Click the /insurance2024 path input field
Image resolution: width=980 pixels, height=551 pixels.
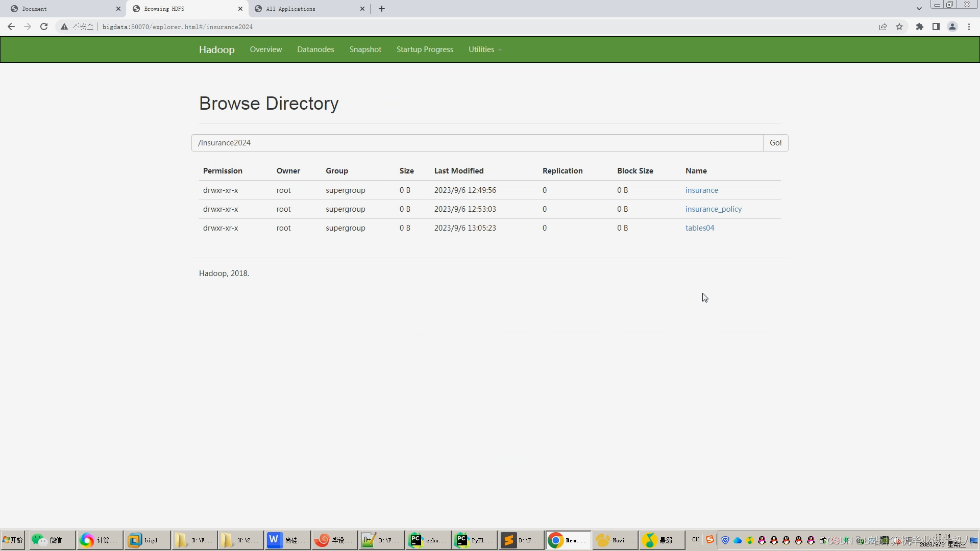point(477,143)
